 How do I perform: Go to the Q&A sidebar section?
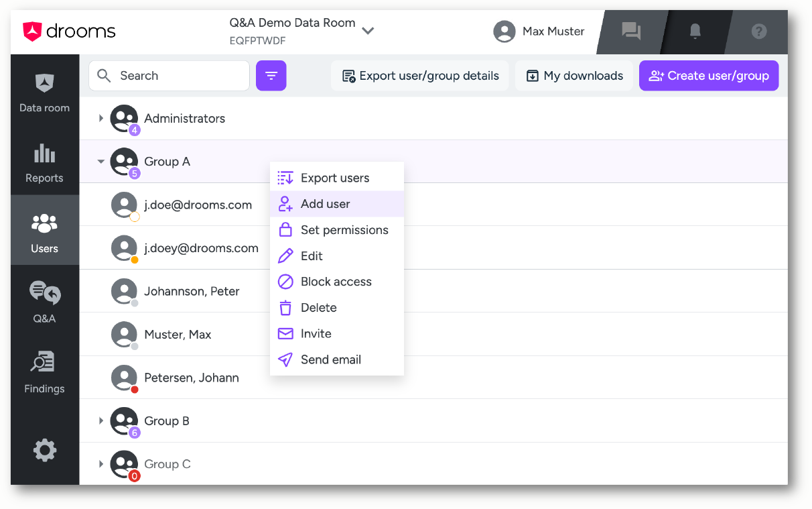point(44,301)
